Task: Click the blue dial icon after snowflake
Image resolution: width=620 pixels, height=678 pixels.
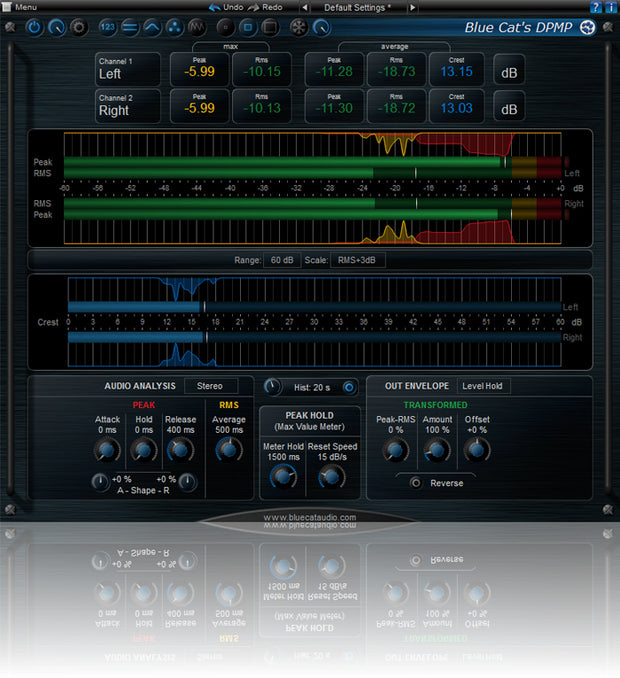Action: coord(321,28)
